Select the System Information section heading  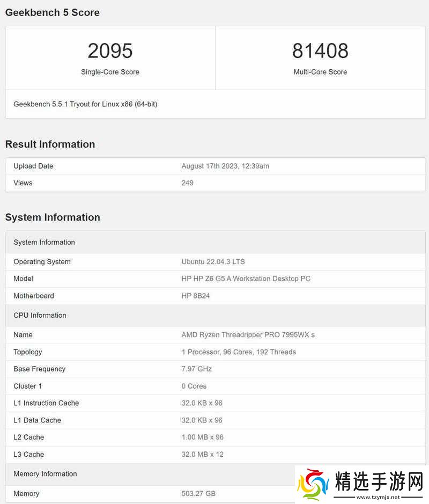coord(53,217)
